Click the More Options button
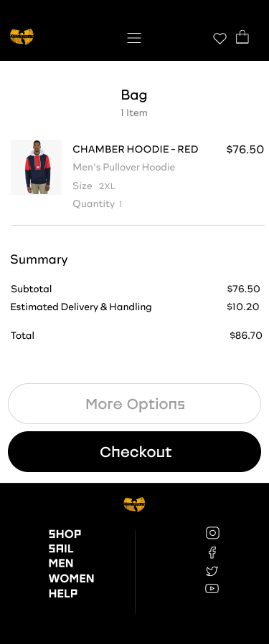This screenshot has height=644, width=269. (135, 404)
